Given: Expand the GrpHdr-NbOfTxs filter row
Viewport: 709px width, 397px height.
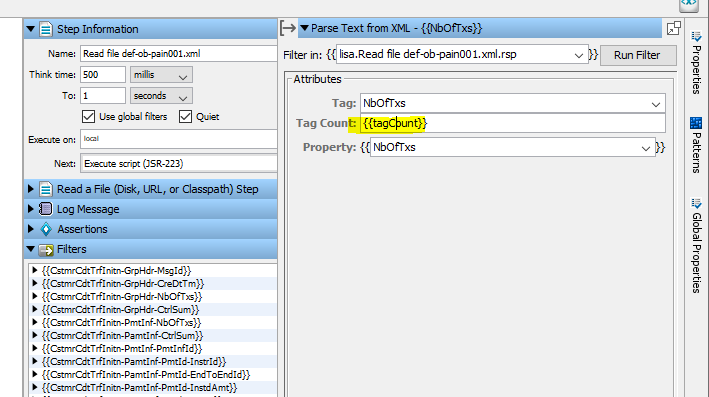Looking at the screenshot, I should coord(34,297).
